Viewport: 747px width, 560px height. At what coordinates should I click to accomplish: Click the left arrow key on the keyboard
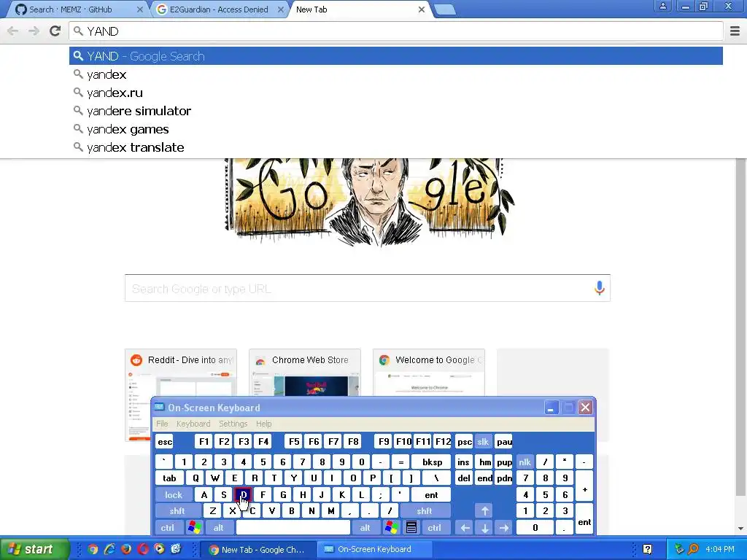point(465,528)
